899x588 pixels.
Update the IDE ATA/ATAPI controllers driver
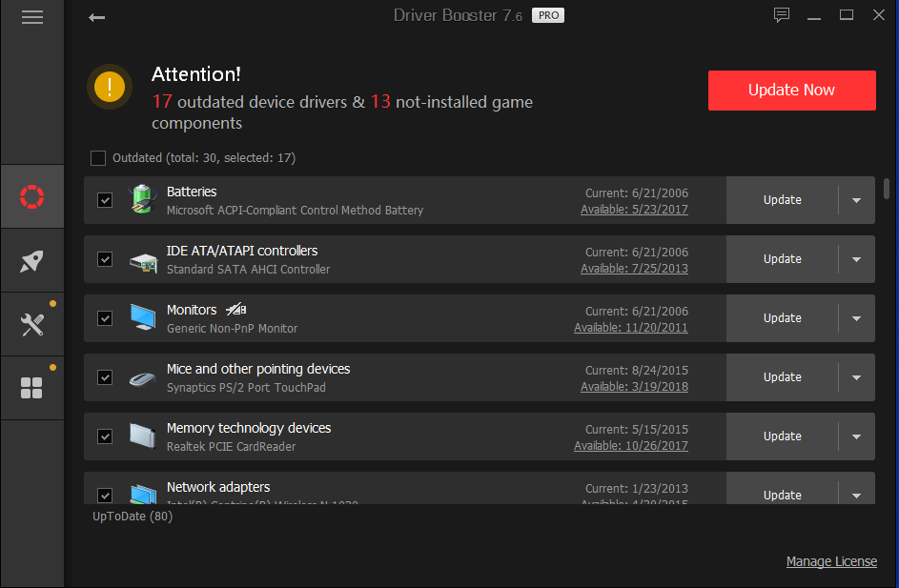click(x=782, y=259)
